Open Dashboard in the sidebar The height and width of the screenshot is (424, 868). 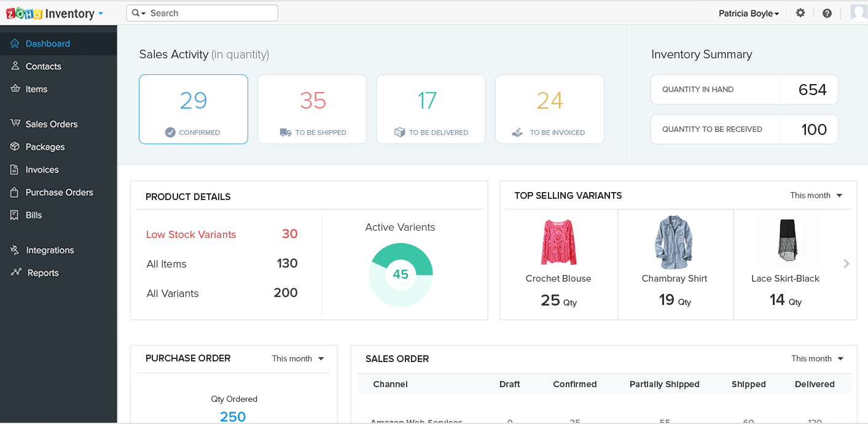[x=58, y=44]
